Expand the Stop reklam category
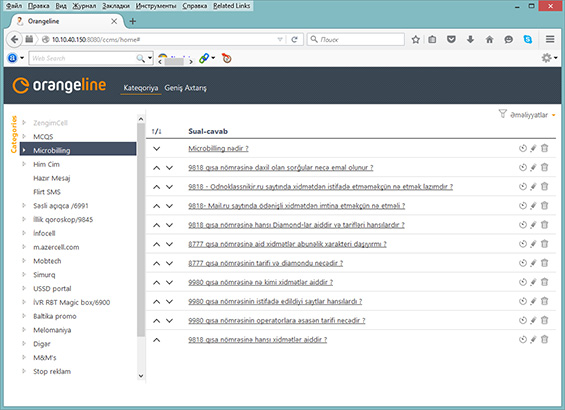Screen dimensions: 565x410 (24, 371)
